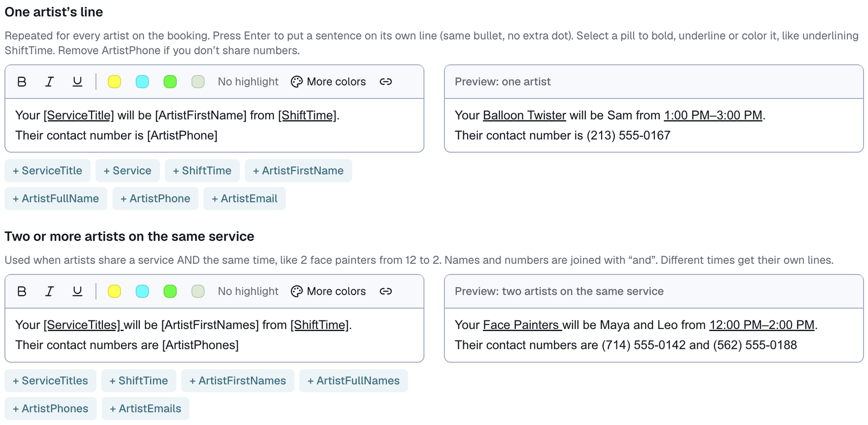The height and width of the screenshot is (425, 868).
Task: Click Italic icon in two artists editor
Action: pyautogui.click(x=49, y=291)
